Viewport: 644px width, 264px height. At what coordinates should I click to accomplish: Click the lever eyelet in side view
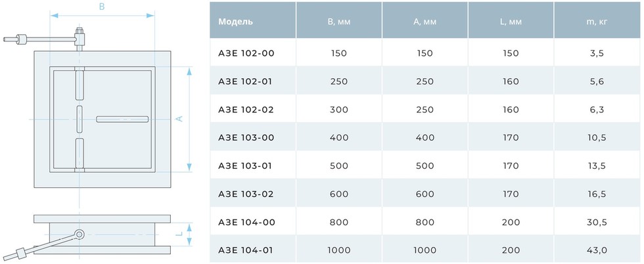point(80,234)
